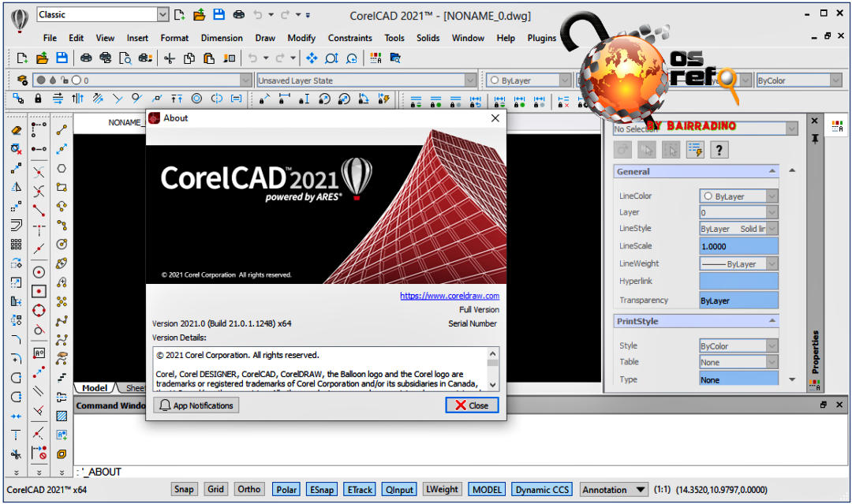852x504 pixels.
Task: Toggle Grid in the status bar
Action: 215,489
